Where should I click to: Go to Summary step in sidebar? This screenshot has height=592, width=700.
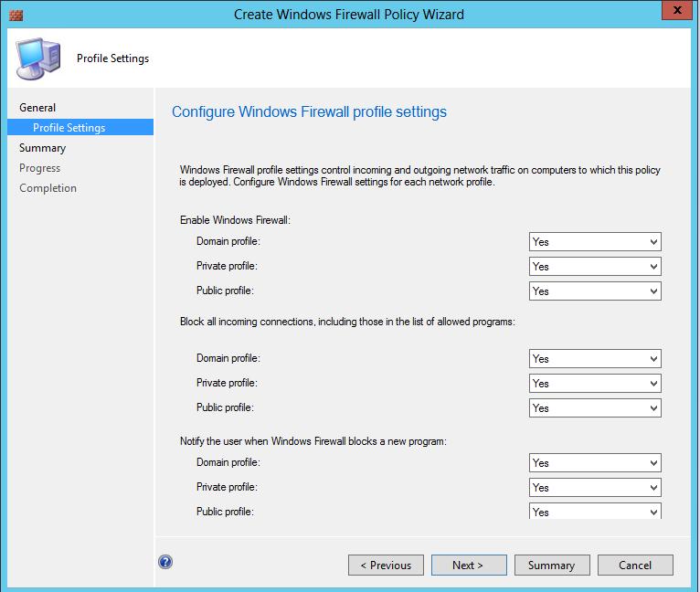coord(42,148)
